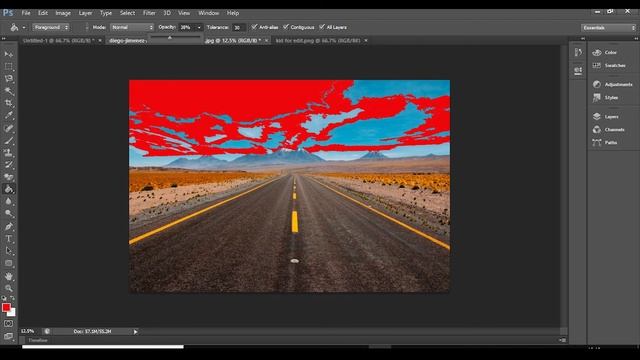Open the Mode Normal dropdown
This screenshot has width=640, height=360.
pyautogui.click(x=132, y=27)
